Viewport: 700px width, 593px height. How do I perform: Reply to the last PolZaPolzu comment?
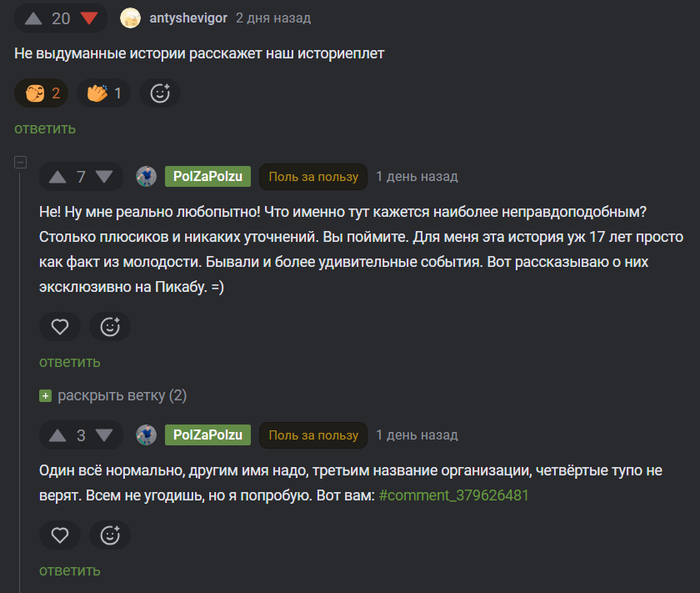click(70, 570)
